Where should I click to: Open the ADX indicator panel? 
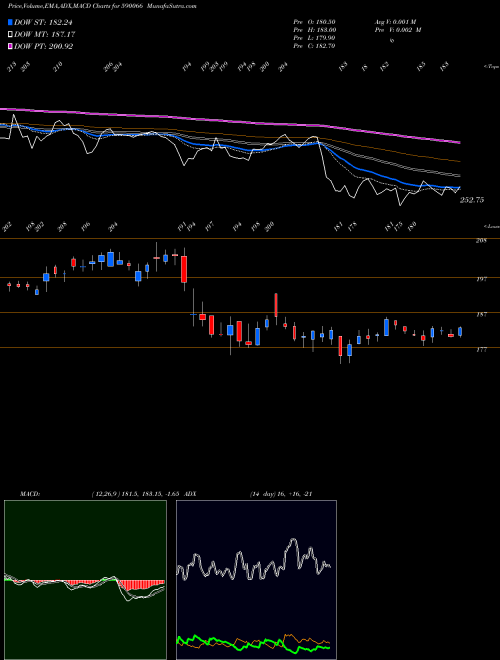pos(256,580)
